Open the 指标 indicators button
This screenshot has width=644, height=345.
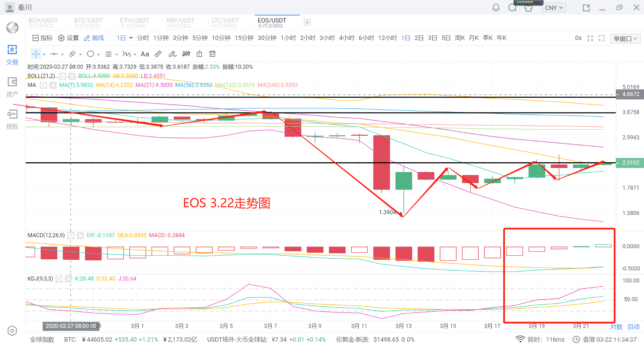pyautogui.click(x=43, y=38)
